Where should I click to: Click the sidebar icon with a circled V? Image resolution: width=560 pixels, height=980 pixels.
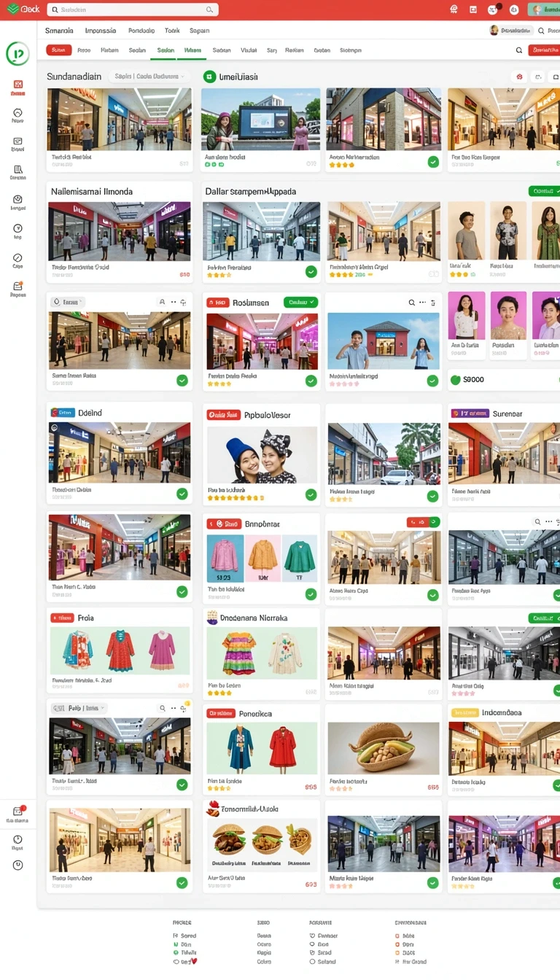tap(17, 228)
